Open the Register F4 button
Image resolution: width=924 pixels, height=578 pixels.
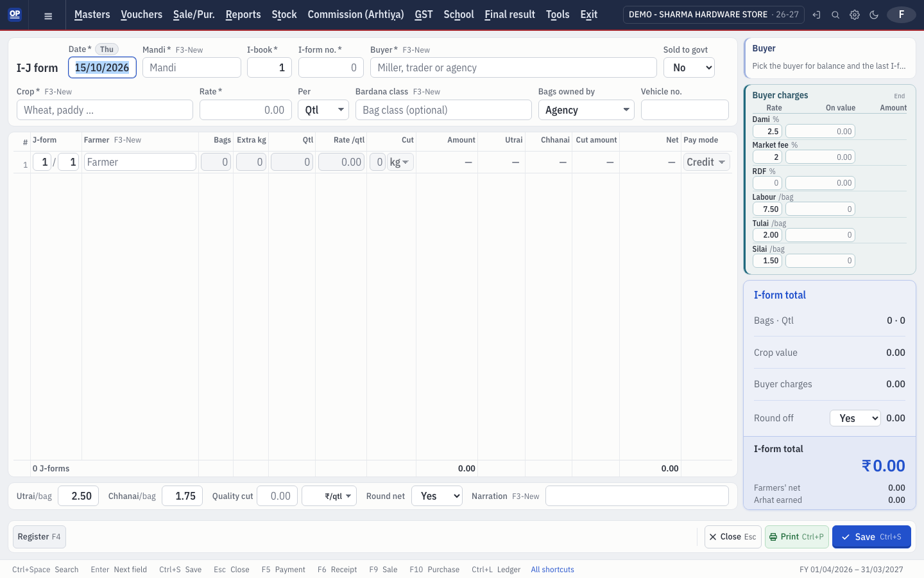39,537
